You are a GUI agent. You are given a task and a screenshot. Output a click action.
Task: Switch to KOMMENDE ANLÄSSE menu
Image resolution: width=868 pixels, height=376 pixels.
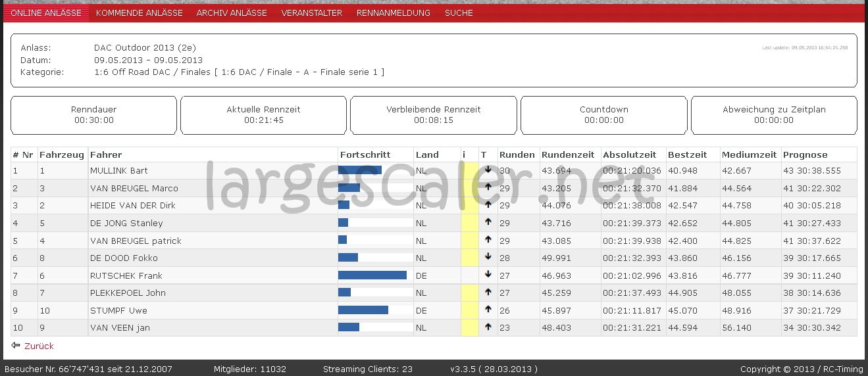(139, 12)
